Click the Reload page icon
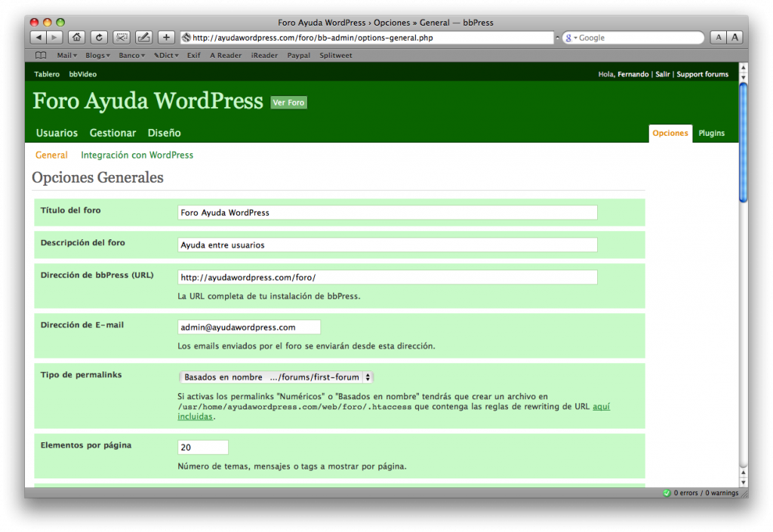 99,36
